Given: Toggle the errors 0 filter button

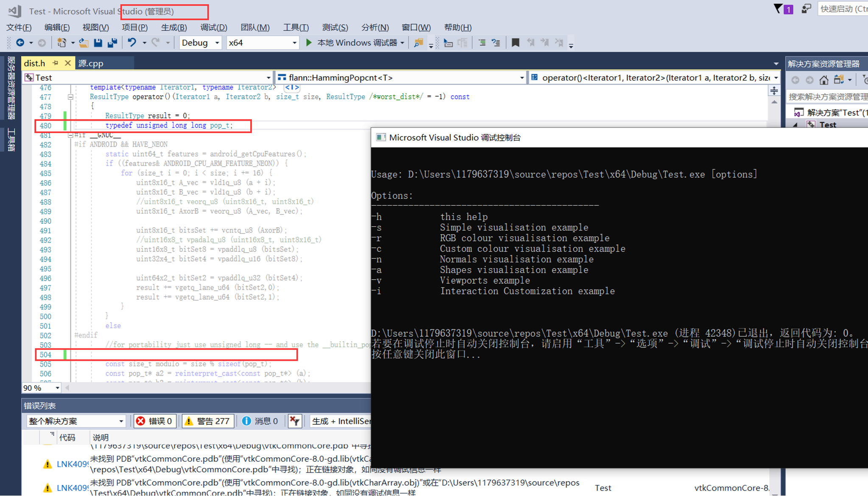Looking at the screenshot, I should click(155, 421).
